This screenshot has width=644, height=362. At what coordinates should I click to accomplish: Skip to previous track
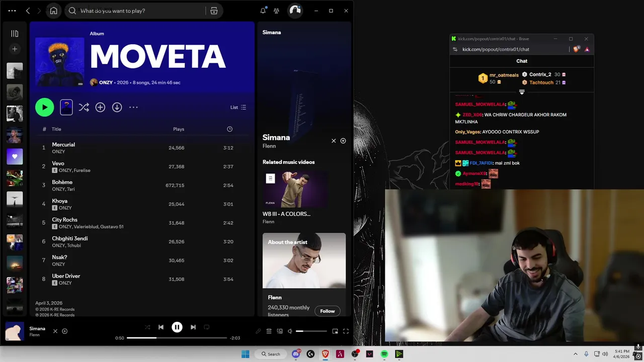161,327
